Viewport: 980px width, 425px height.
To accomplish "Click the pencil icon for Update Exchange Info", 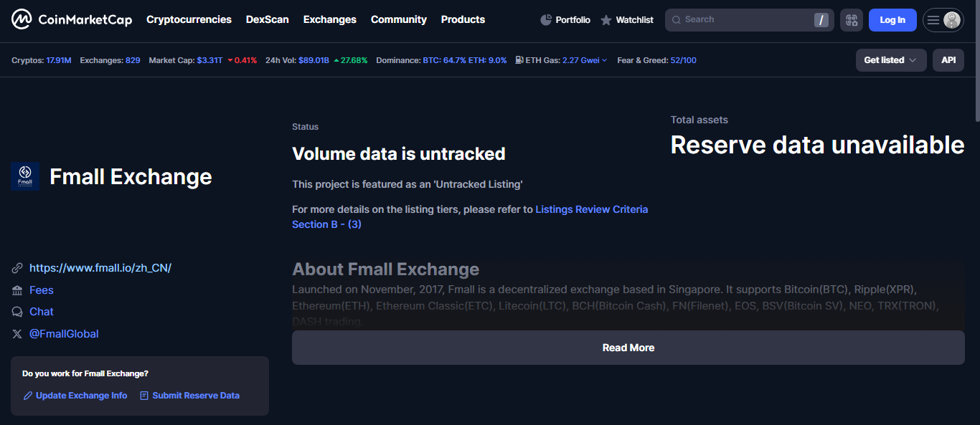I will click(27, 395).
